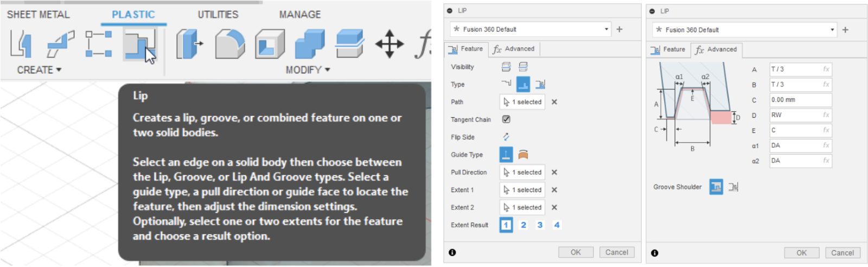This screenshot has height=267, width=868.
Task: Switch to the SHEET METAL tab
Action: point(38,15)
